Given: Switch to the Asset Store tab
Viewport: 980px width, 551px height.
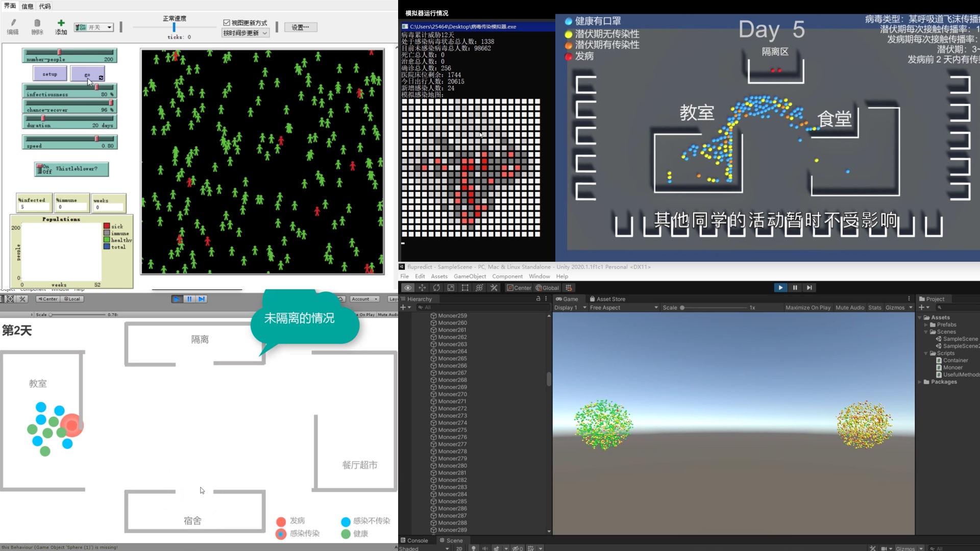Looking at the screenshot, I should (607, 299).
